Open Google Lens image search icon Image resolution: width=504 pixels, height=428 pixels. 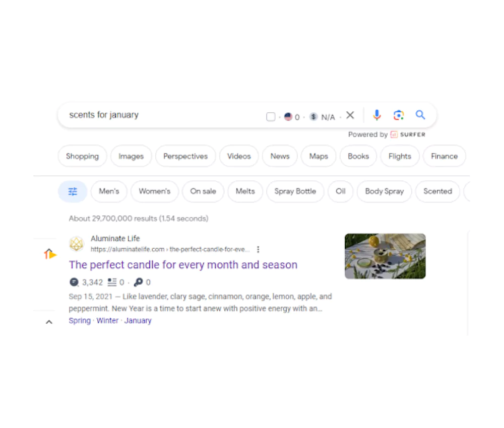point(399,115)
